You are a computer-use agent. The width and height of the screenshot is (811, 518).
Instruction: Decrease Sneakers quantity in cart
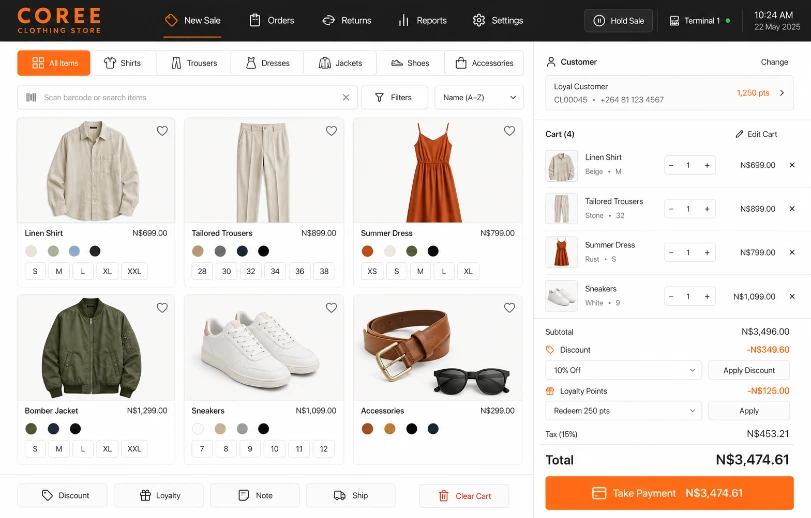click(671, 296)
